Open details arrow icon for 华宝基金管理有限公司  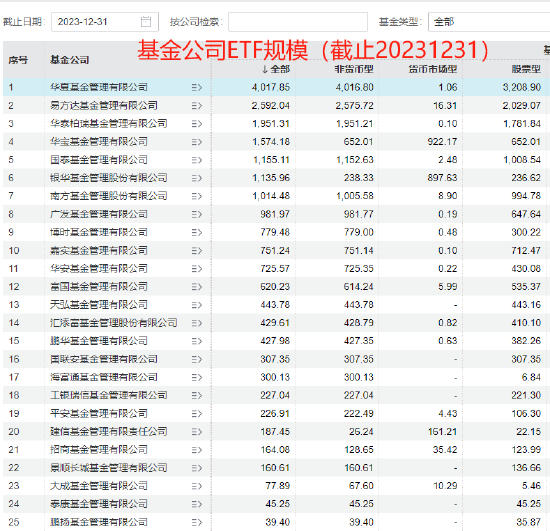pos(197,142)
